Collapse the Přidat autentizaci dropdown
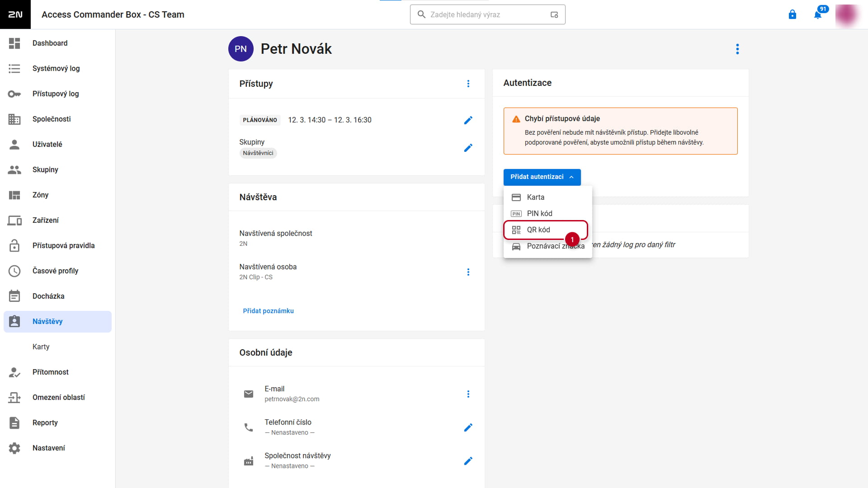868x488 pixels. [542, 177]
